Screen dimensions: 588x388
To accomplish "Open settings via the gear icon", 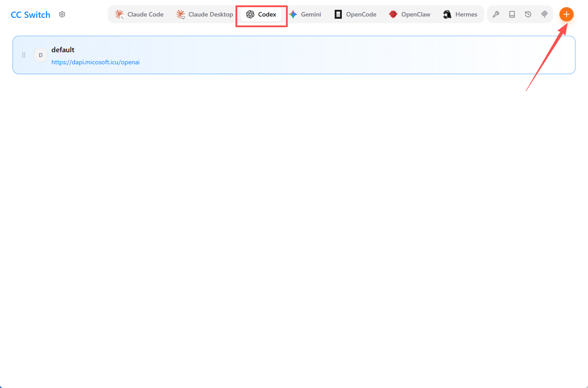I will (62, 14).
